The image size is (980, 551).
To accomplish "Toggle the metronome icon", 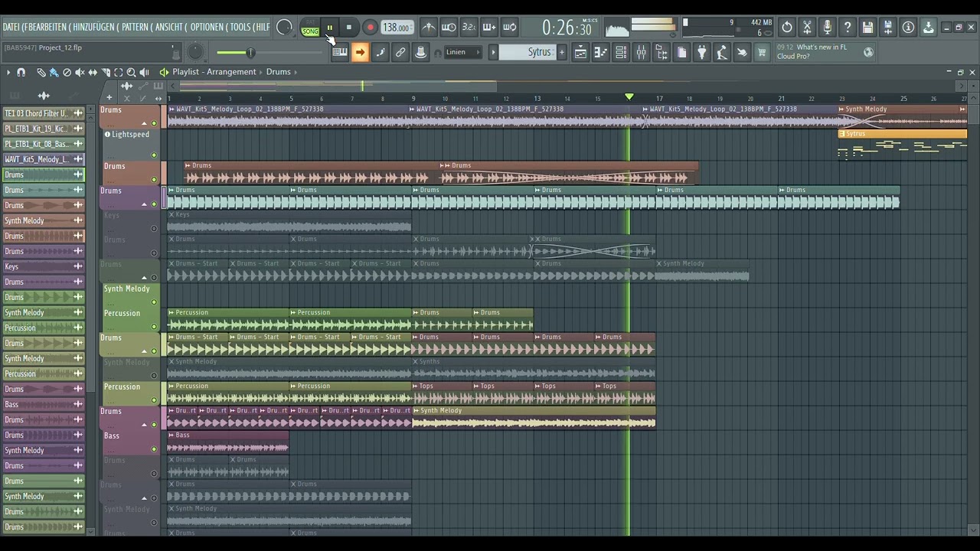I will [x=429, y=28].
